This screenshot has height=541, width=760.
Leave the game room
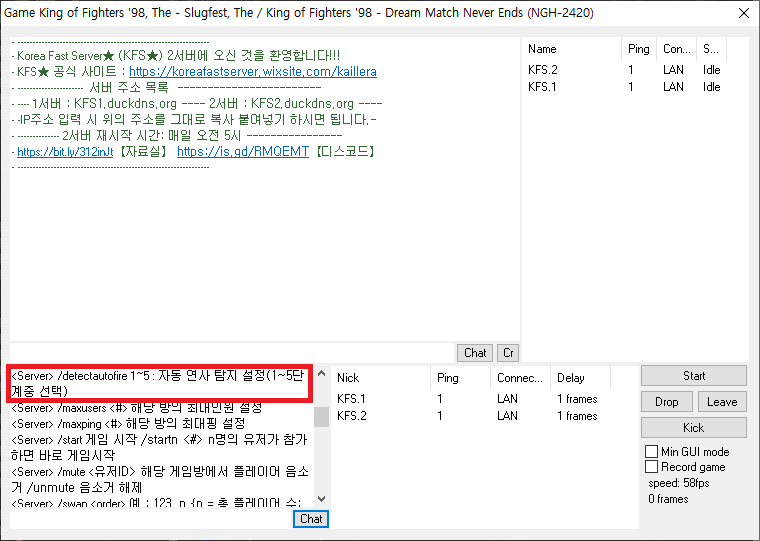(x=722, y=402)
